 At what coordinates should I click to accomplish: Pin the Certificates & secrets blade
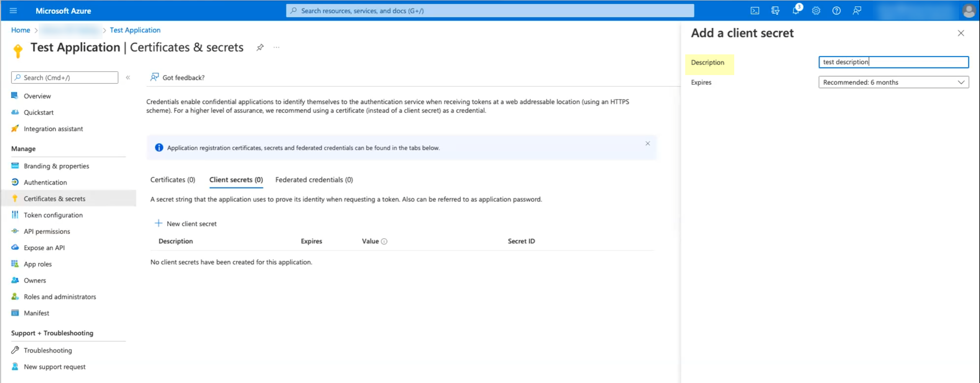(260, 47)
